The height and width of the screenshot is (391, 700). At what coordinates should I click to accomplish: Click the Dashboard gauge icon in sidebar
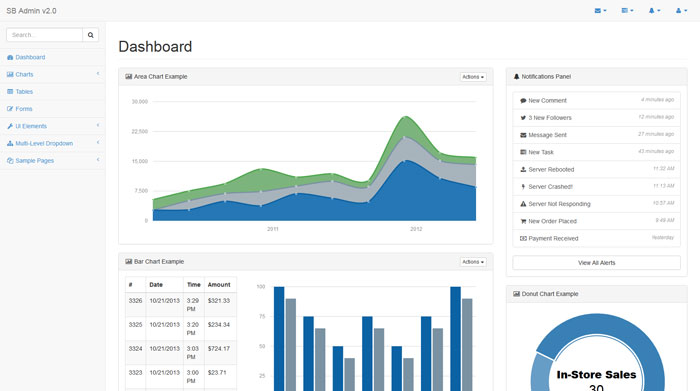(x=10, y=58)
